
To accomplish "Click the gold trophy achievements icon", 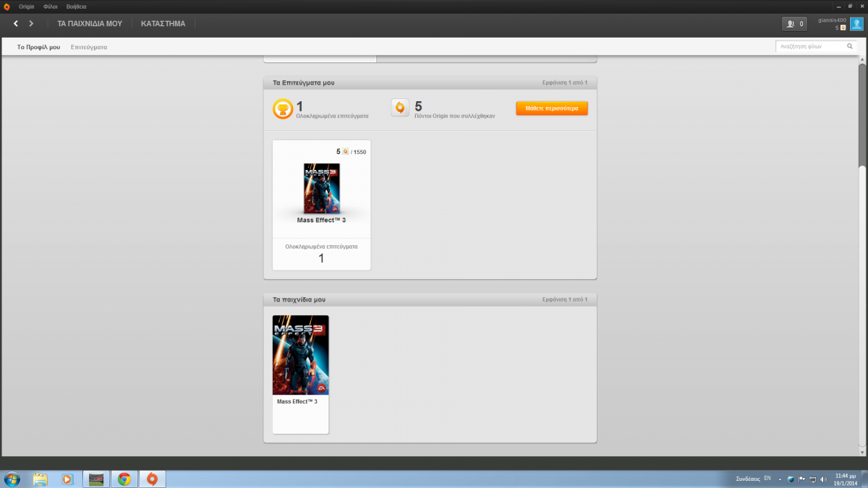I will (x=283, y=109).
